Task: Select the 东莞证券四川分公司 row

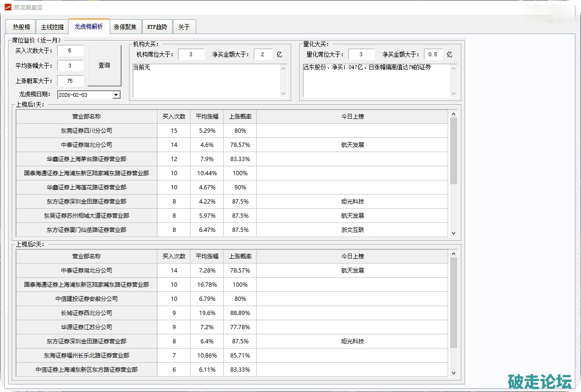Action: [x=87, y=131]
